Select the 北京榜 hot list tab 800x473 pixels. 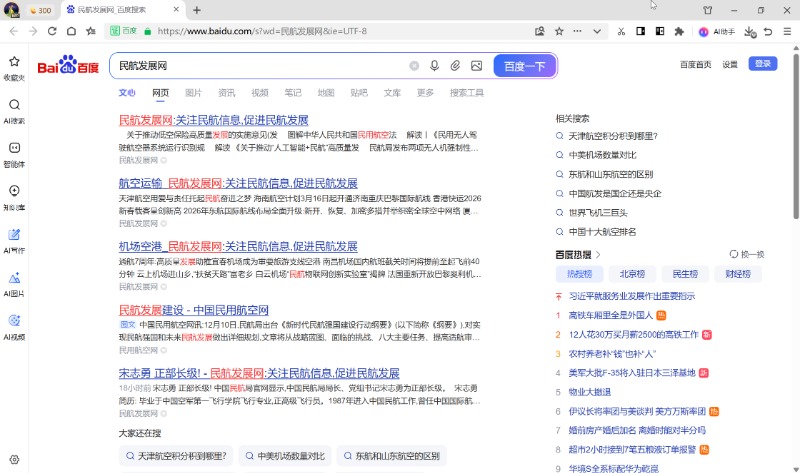click(632, 273)
